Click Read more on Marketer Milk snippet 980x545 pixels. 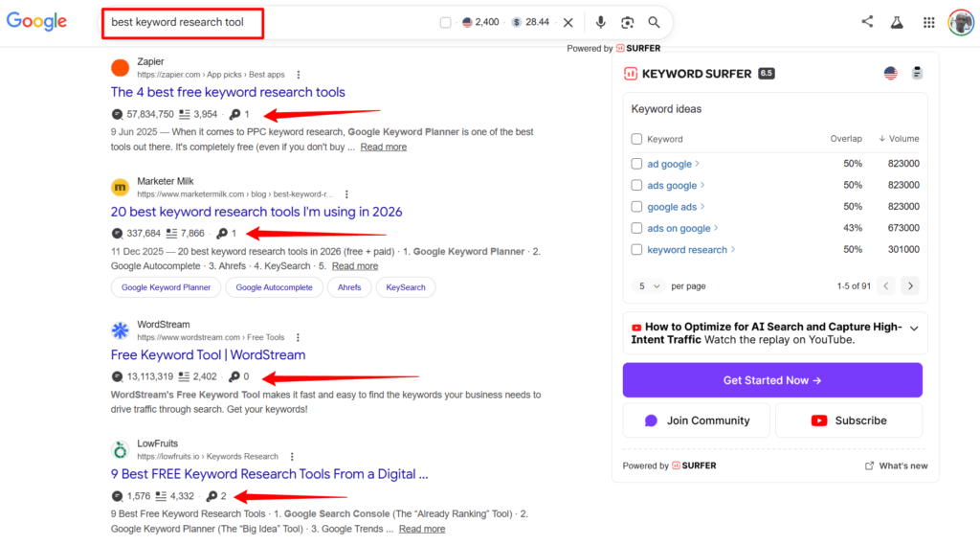[355, 266]
